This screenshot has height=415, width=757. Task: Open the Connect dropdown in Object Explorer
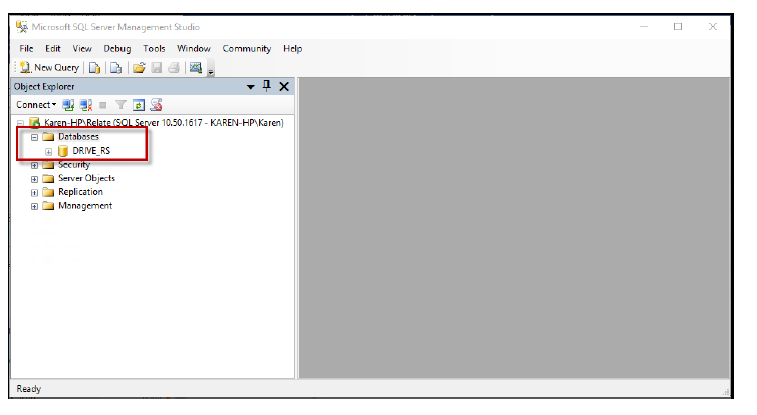[36, 105]
